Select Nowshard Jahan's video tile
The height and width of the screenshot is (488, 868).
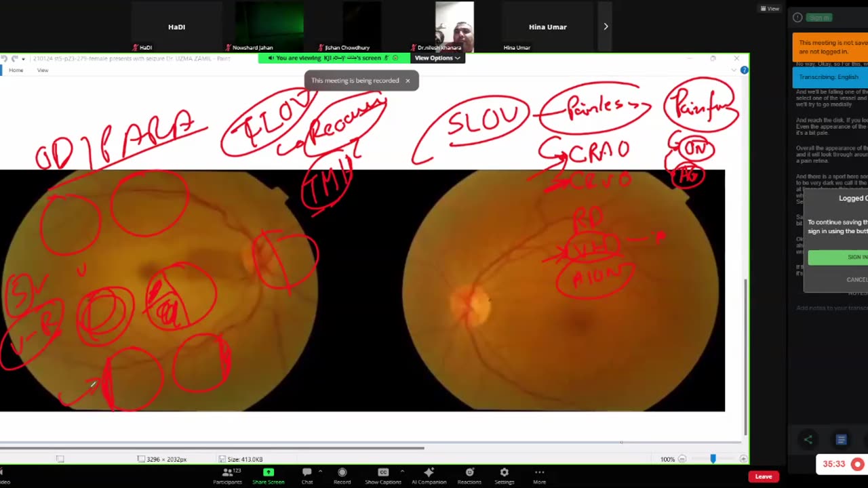(269, 26)
